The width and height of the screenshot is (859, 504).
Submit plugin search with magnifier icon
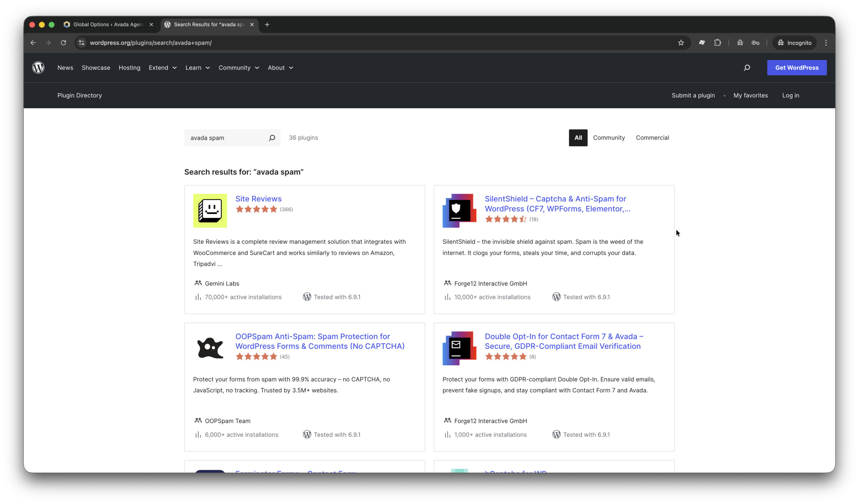pyautogui.click(x=272, y=138)
